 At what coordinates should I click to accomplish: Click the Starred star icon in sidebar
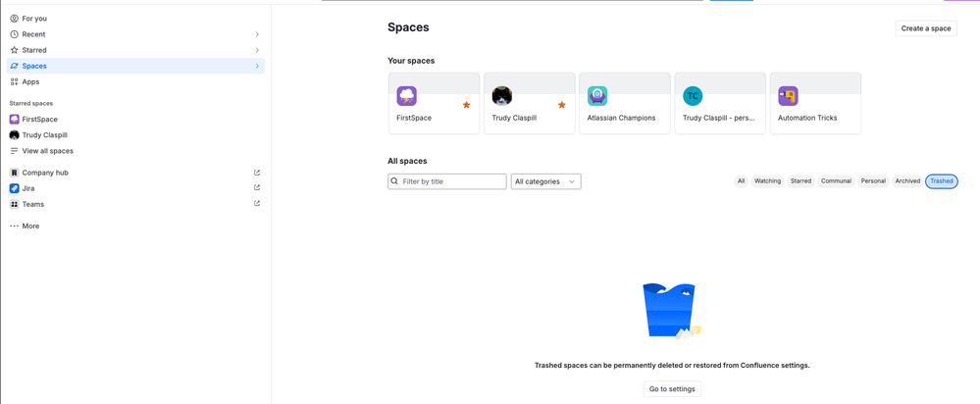pyautogui.click(x=15, y=50)
